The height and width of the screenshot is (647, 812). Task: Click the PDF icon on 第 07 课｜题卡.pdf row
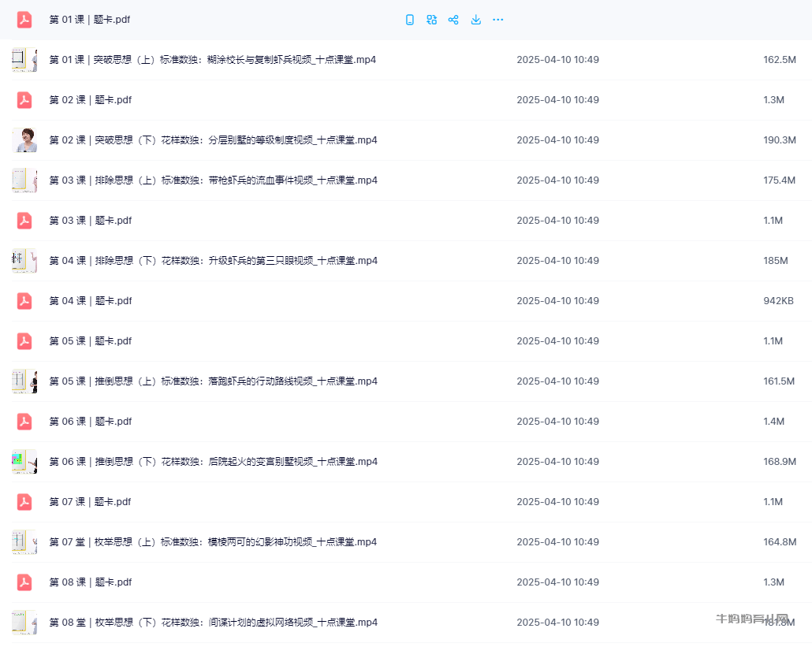pyautogui.click(x=24, y=501)
